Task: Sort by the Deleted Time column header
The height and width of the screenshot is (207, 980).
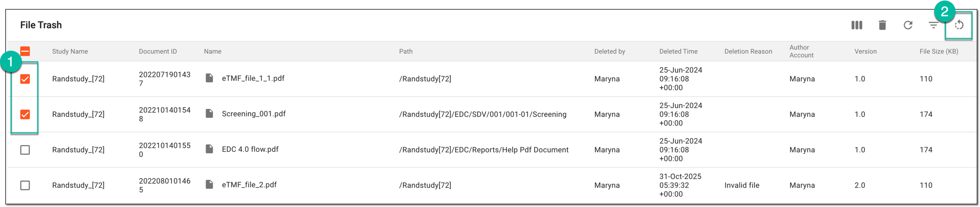Action: click(x=678, y=51)
